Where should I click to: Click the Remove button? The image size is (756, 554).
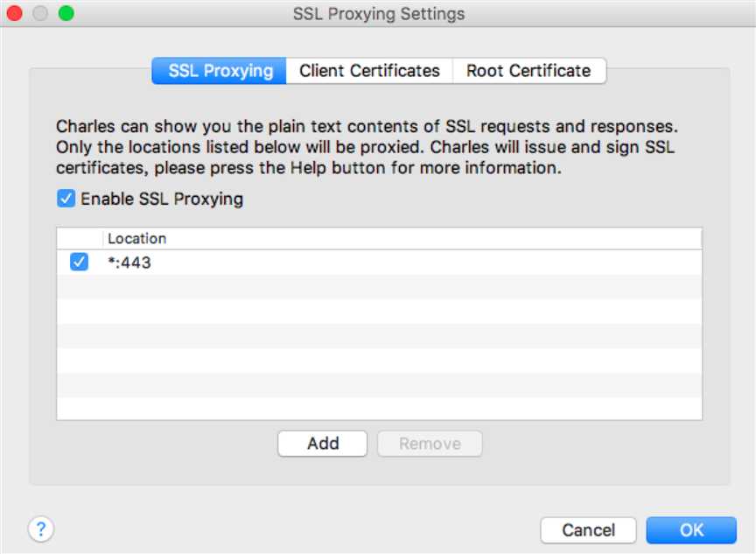(430, 444)
